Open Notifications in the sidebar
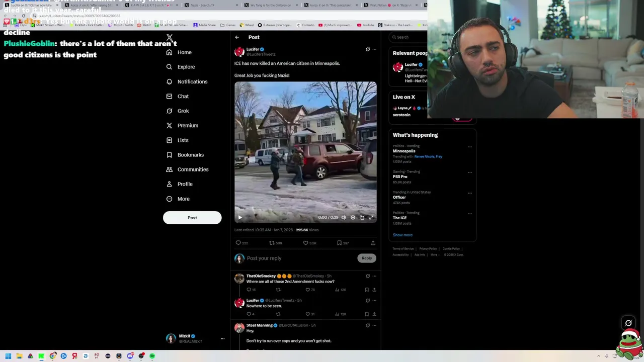644x362 pixels. click(x=187, y=81)
